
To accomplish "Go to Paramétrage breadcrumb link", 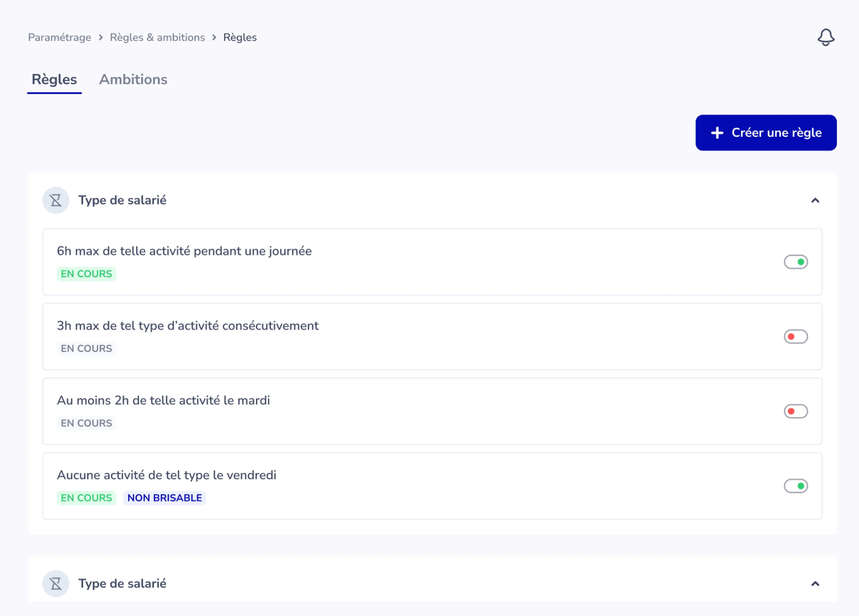I will pyautogui.click(x=59, y=37).
